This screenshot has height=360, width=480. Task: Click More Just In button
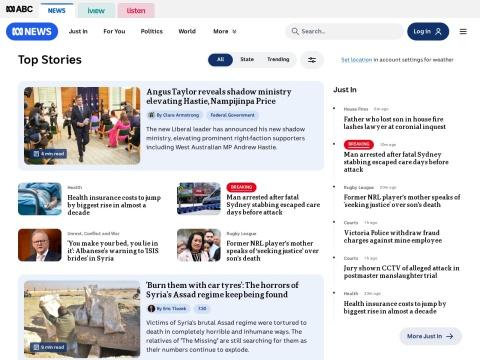coord(430,336)
